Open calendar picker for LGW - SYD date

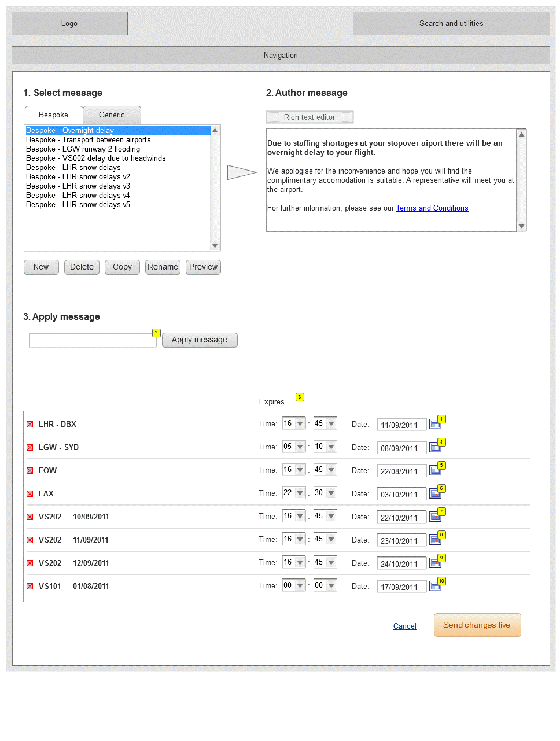point(434,448)
